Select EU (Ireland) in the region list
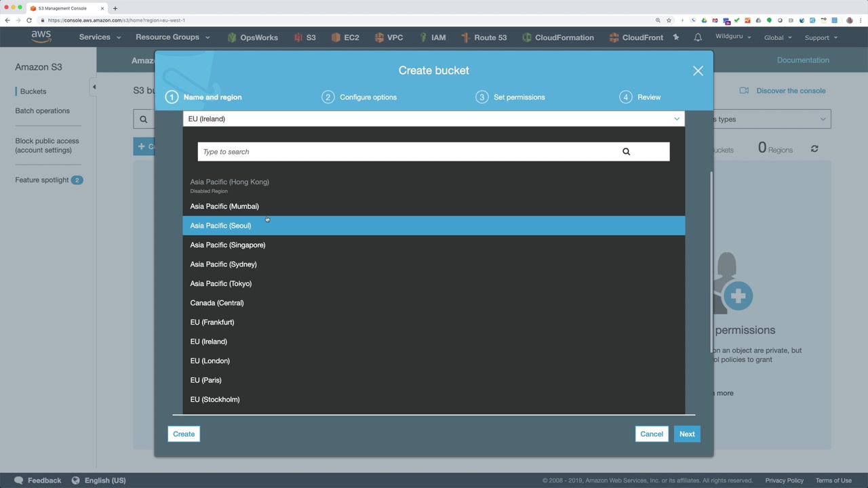This screenshot has width=868, height=488. click(433, 342)
